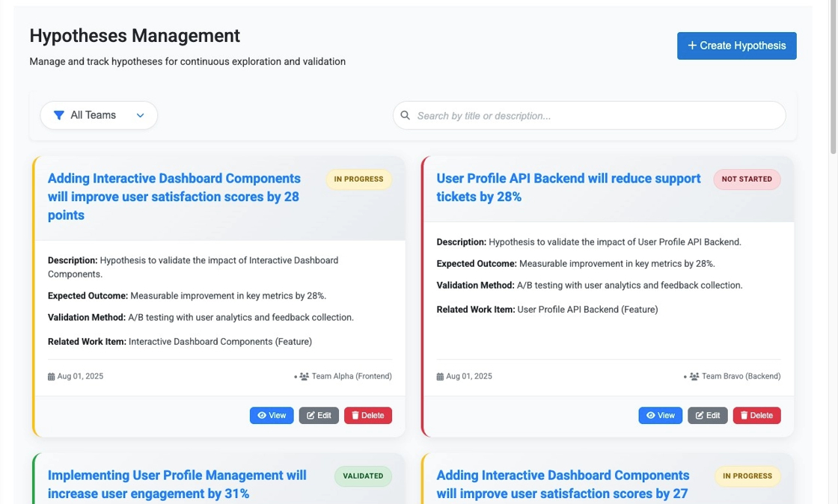
Task: Select the Team Alpha (Frontend) label
Action: (352, 376)
